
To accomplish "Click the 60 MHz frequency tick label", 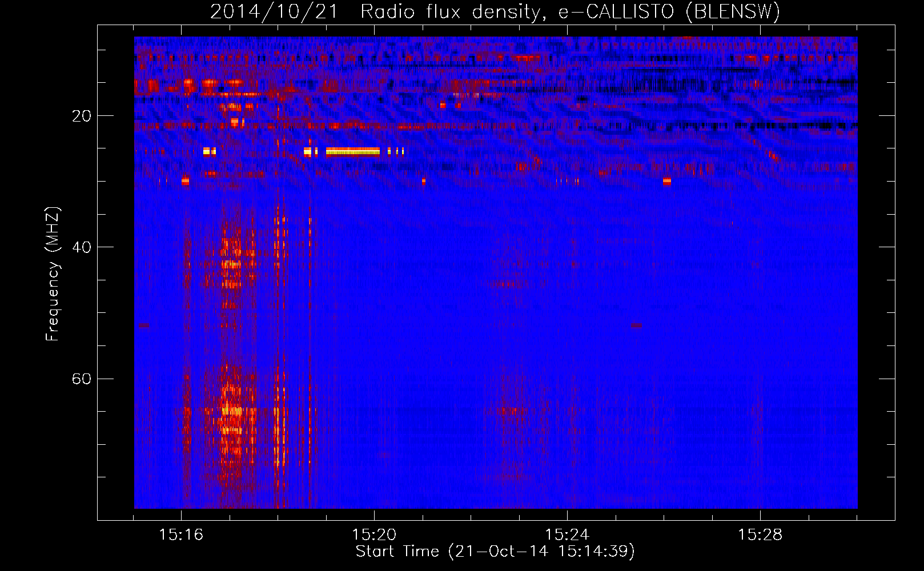I will coord(82,379).
